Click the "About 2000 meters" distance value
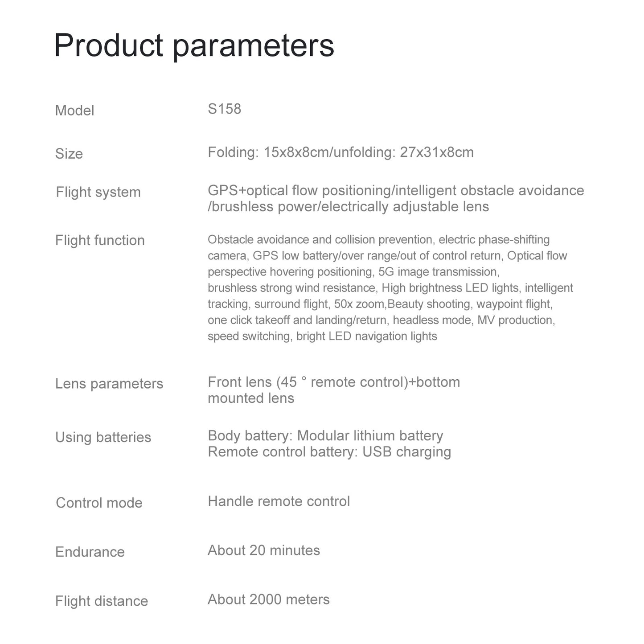Image resolution: width=644 pixels, height=644 pixels. point(269,599)
